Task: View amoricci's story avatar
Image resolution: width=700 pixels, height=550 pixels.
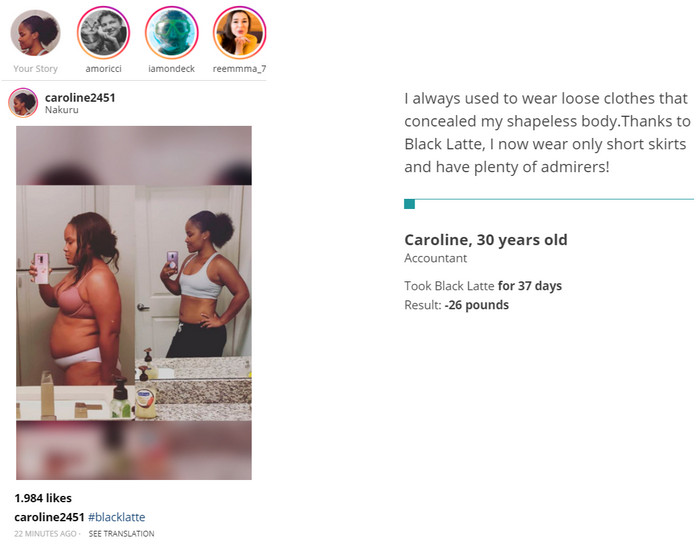Action: (102, 33)
